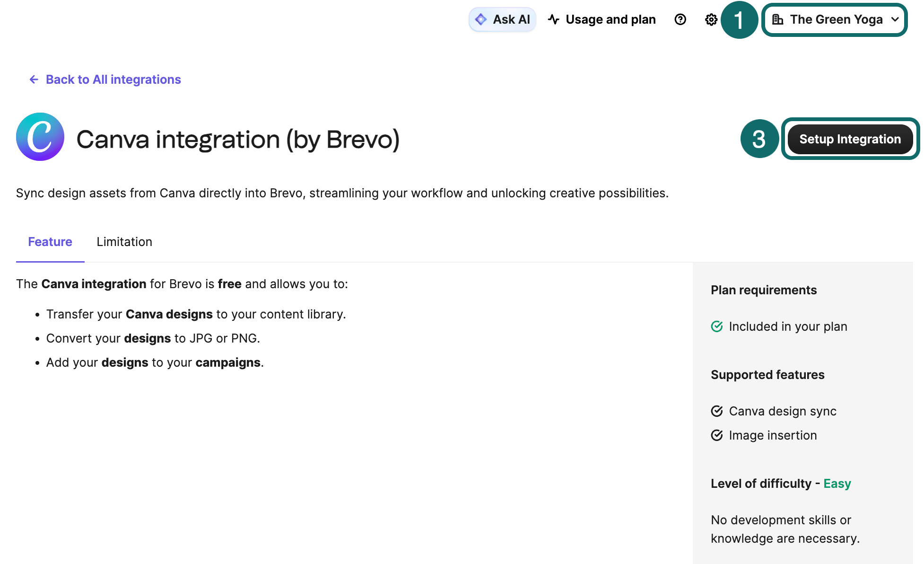This screenshot has width=924, height=564.
Task: Follow the Back to All integrations link
Action: point(113,79)
